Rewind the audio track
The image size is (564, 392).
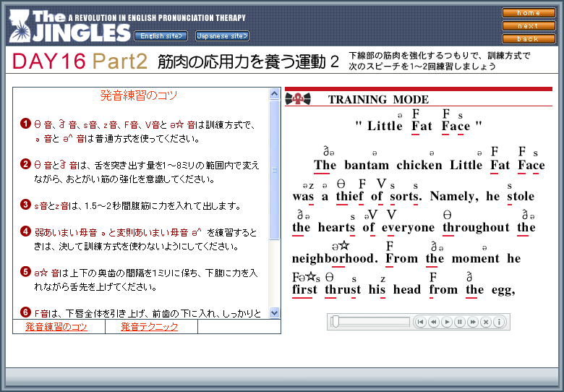coord(433,322)
